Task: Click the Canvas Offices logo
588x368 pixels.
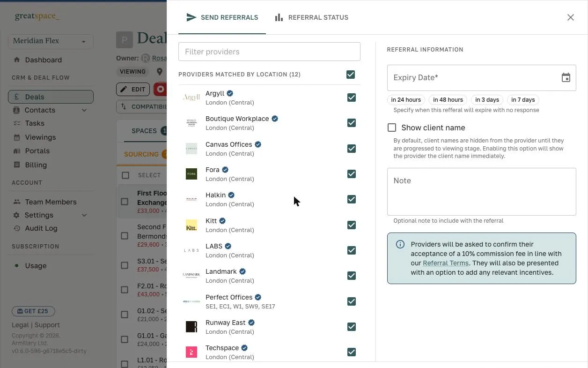Action: pos(191,149)
